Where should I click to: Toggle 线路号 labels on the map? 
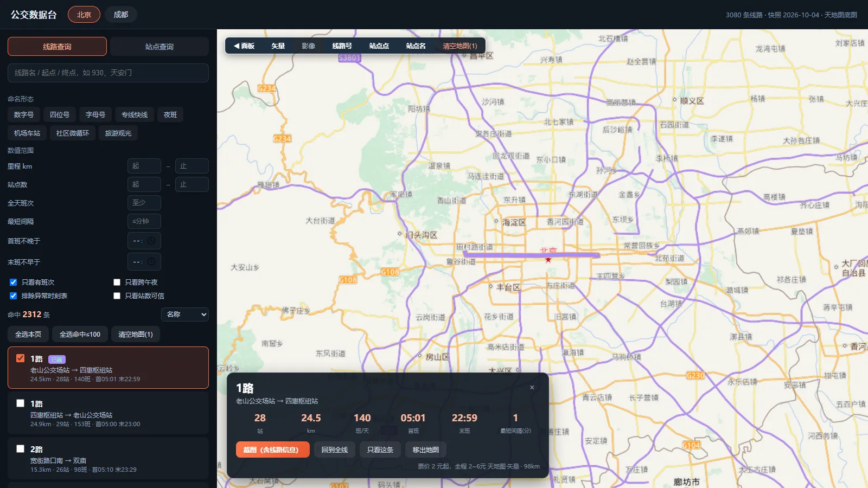[x=342, y=46]
